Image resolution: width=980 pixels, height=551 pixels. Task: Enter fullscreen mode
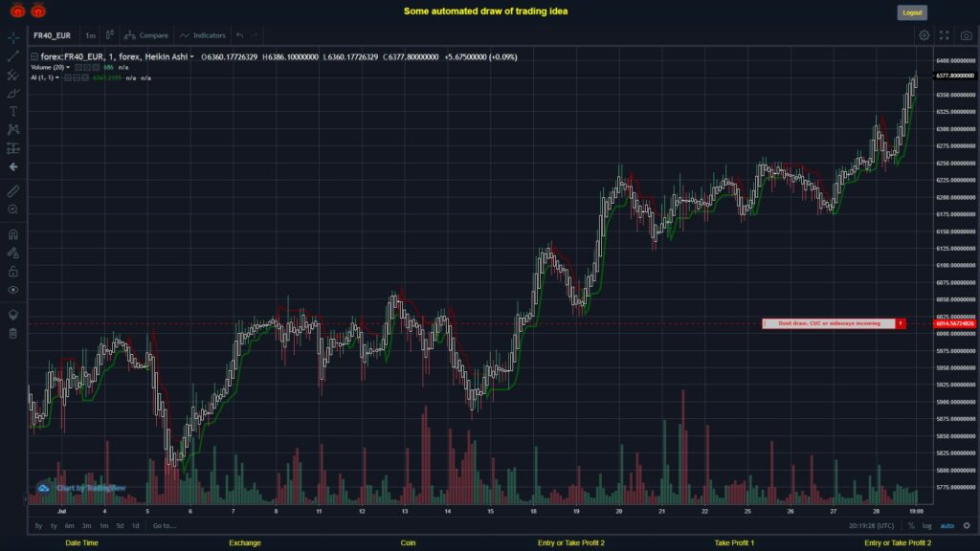945,35
